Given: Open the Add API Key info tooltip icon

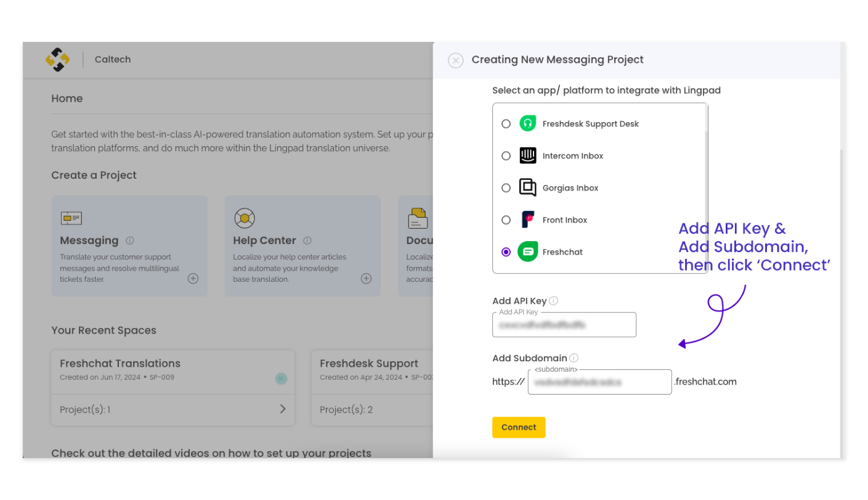Looking at the screenshot, I should (553, 301).
